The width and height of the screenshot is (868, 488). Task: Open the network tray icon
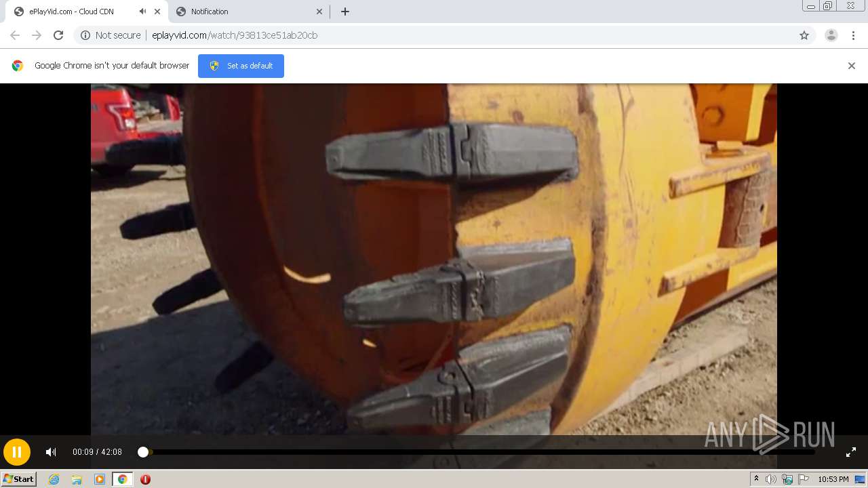tap(787, 479)
